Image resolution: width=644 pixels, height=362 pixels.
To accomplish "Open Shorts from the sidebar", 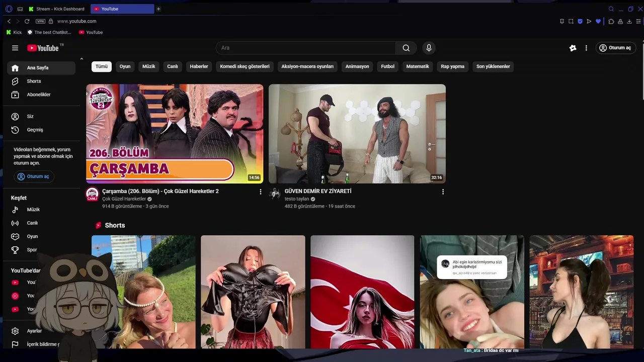I will pos(41,81).
